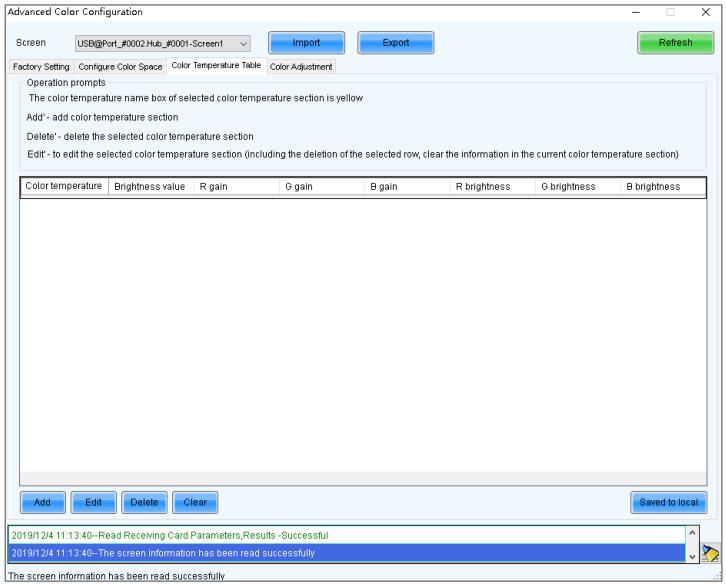Click the clear log broom icon

pos(710,553)
